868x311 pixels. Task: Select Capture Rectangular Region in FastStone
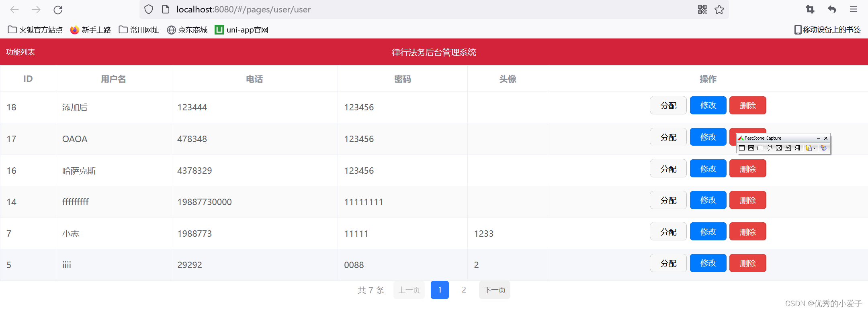[x=760, y=148]
